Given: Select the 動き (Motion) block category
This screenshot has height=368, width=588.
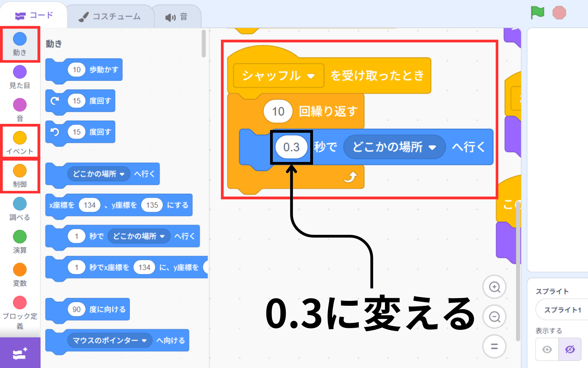Looking at the screenshot, I should pyautogui.click(x=20, y=44).
